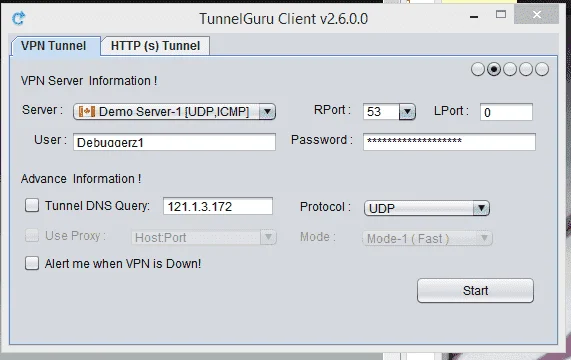The height and width of the screenshot is (360, 571).
Task: Click the 'Advance Information !' heading
Action: [81, 179]
